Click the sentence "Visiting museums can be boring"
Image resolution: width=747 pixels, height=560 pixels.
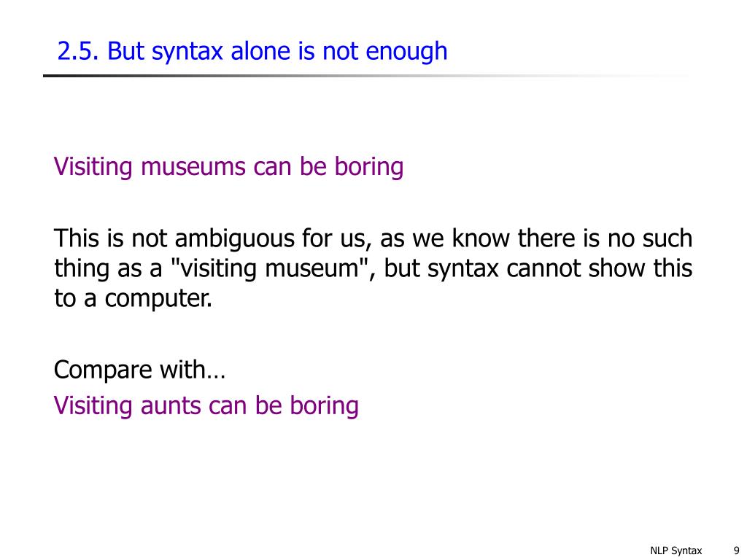228,167
